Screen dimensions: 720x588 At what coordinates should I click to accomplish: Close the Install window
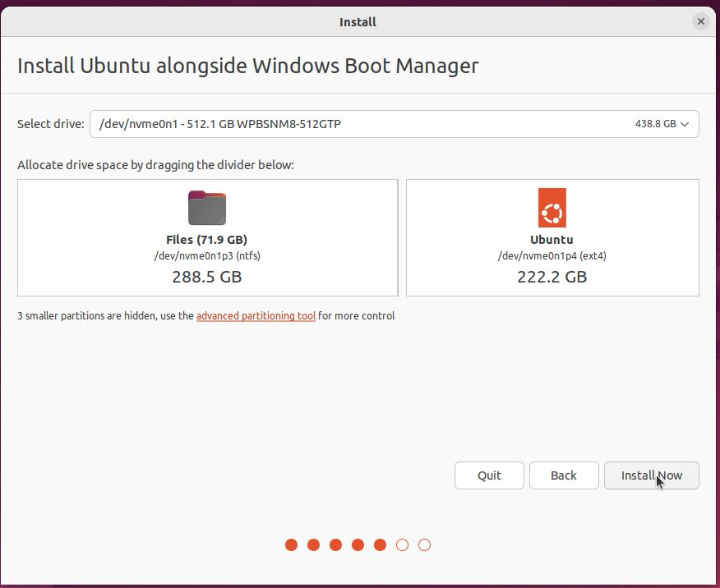[700, 22]
